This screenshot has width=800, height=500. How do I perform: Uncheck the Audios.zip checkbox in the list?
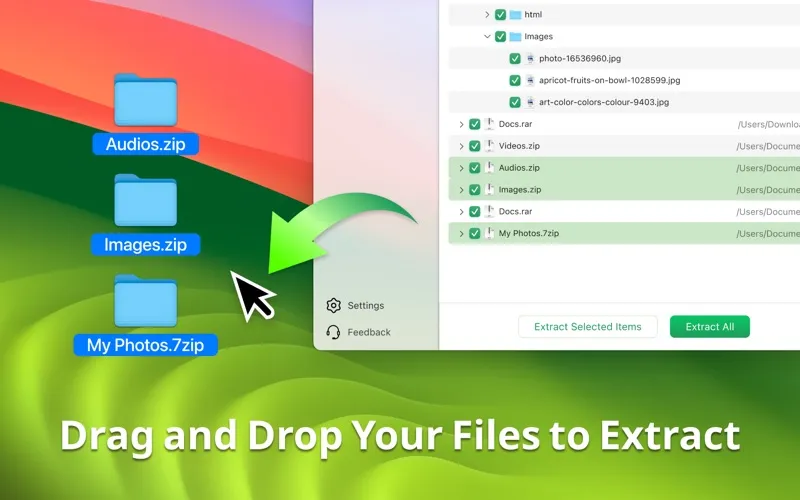tap(474, 168)
